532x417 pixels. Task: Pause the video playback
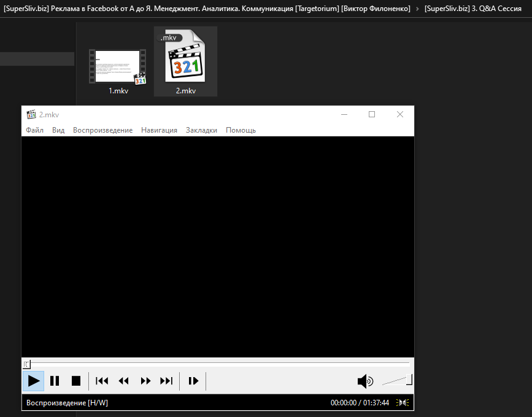pos(55,381)
